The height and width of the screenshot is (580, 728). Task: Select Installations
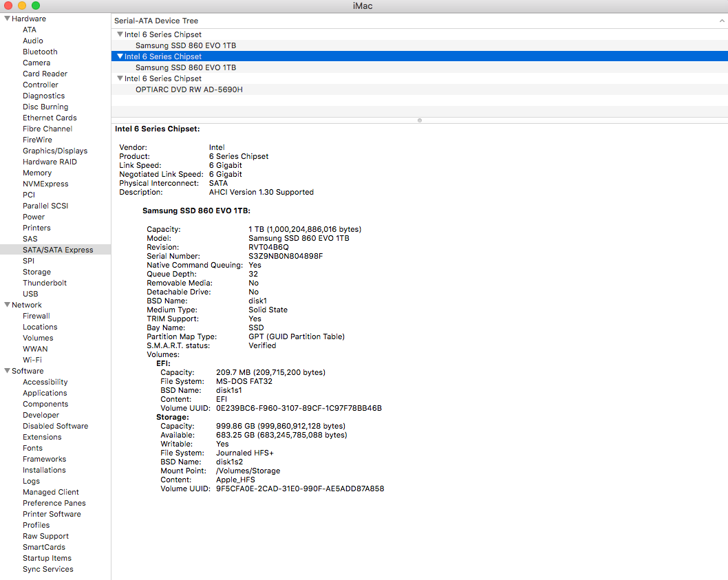[44, 470]
